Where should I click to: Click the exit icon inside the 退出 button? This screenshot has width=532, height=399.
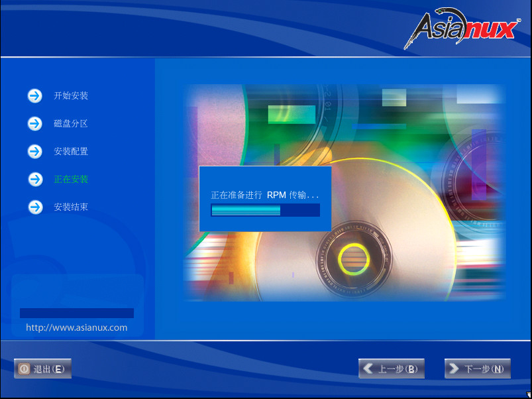26,369
